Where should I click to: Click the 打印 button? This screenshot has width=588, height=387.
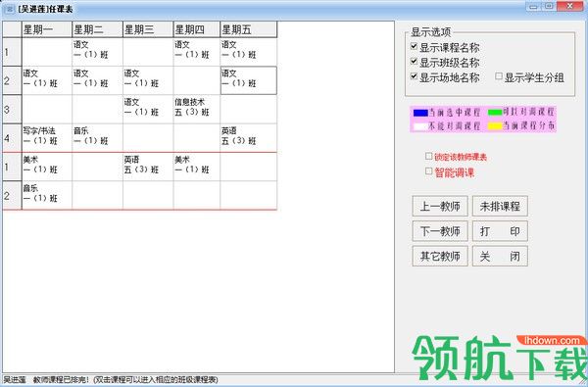500,231
